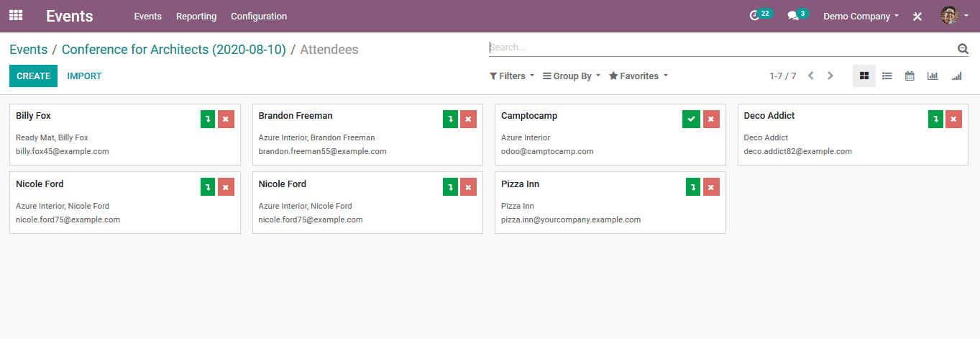Go to Conference for Architects breadcrumb
The width and height of the screenshot is (980, 339).
coord(174,50)
